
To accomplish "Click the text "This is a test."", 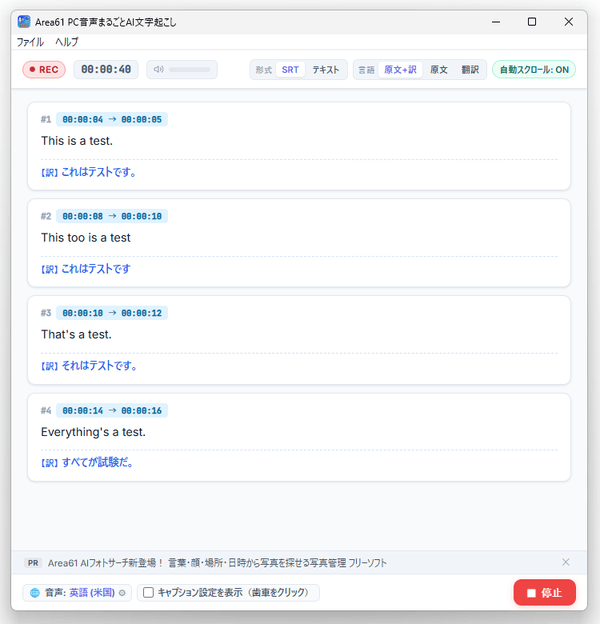I will [x=77, y=141].
